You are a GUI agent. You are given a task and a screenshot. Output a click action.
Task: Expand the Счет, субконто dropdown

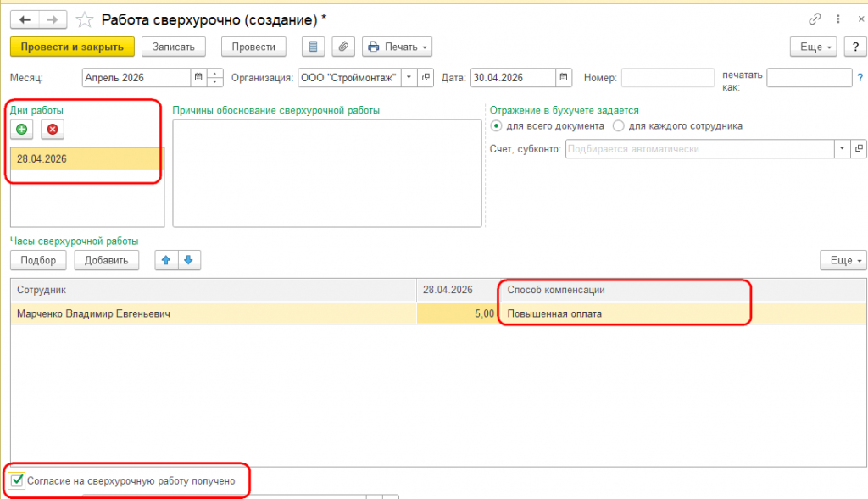842,149
